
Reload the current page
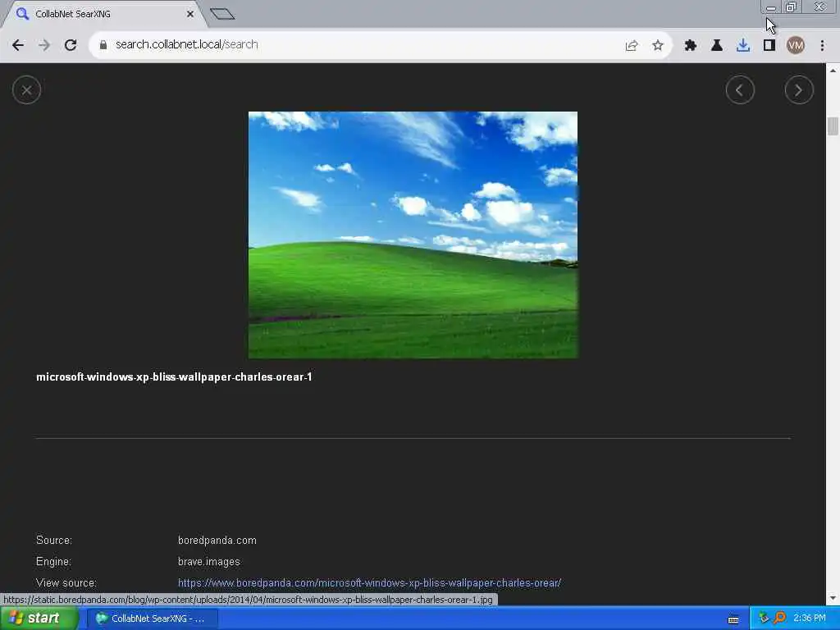[x=71, y=45]
